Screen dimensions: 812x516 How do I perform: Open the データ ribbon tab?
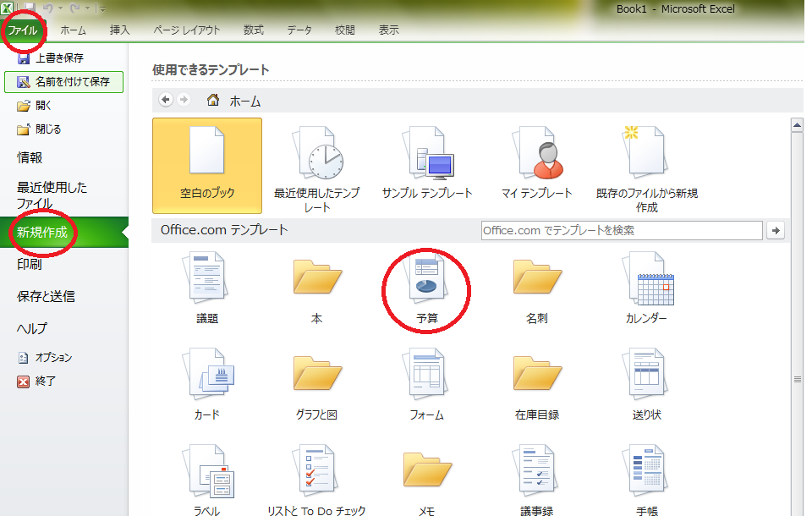299,30
